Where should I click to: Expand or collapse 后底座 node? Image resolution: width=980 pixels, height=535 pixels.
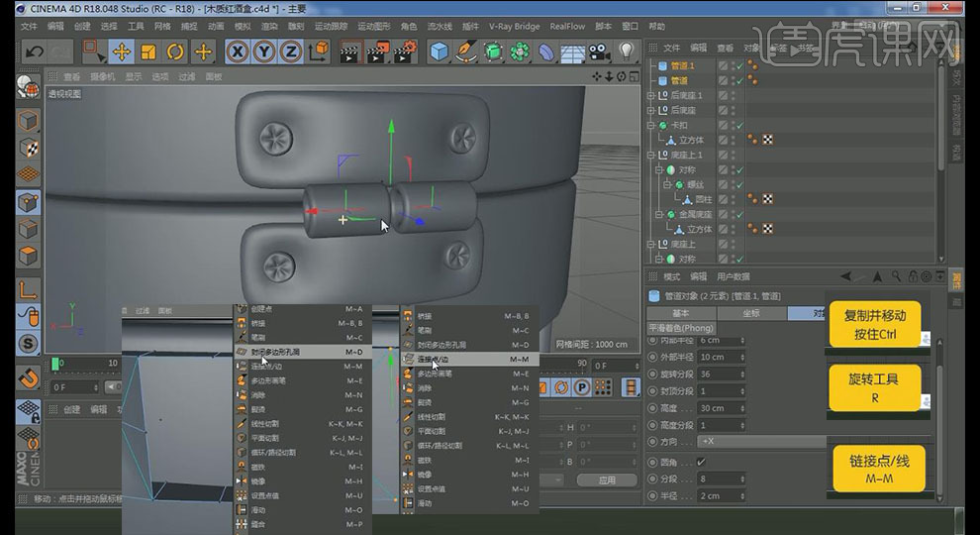click(650, 110)
